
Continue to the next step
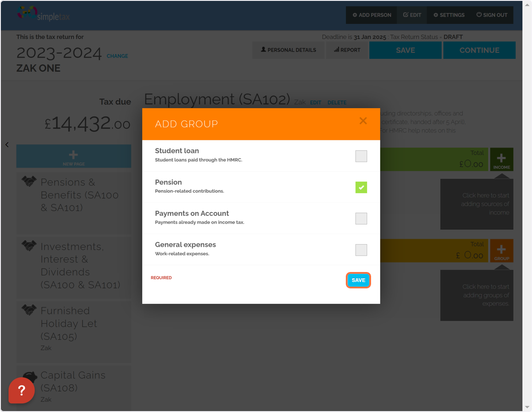tap(479, 50)
